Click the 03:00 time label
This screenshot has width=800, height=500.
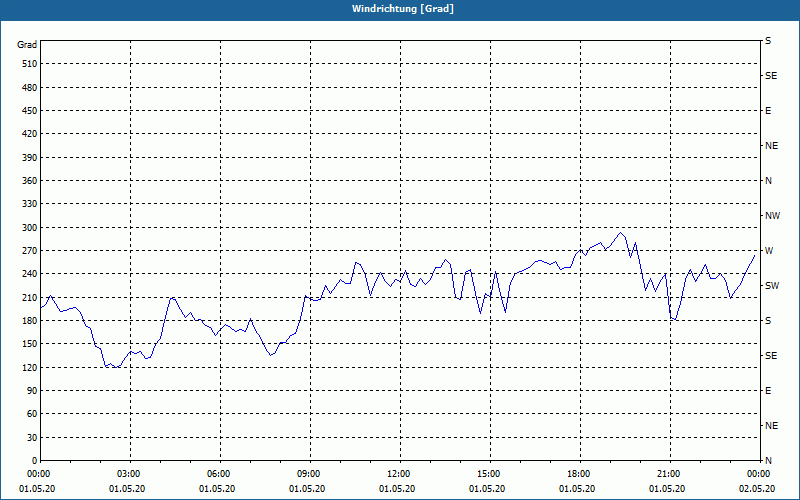pos(131,474)
